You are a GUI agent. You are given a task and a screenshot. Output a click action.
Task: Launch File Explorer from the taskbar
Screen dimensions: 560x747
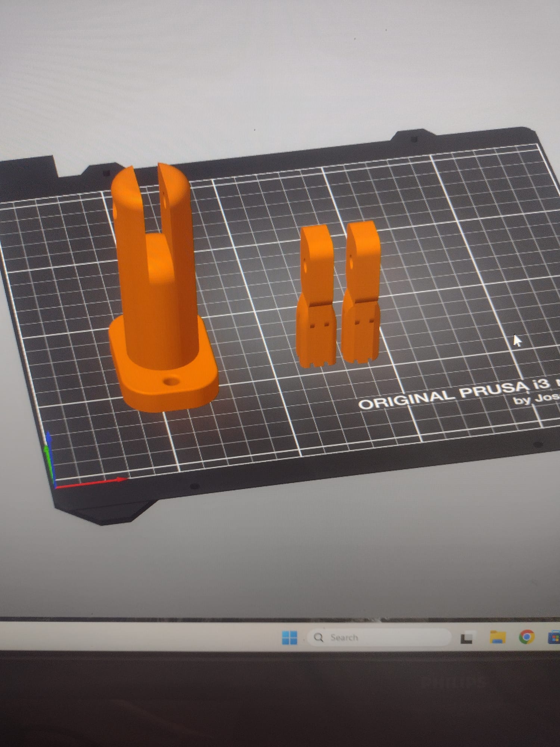coord(497,637)
